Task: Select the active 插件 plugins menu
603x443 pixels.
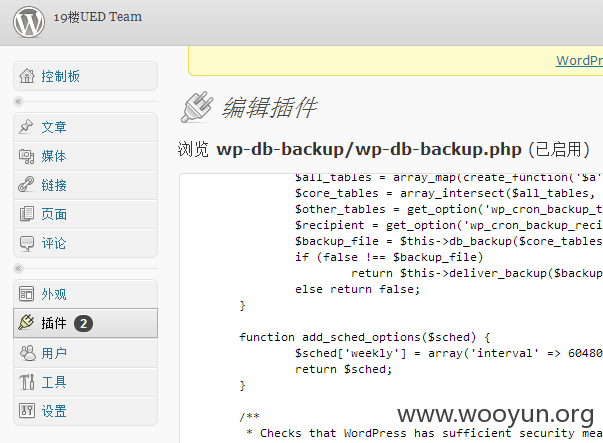Action: click(85, 323)
